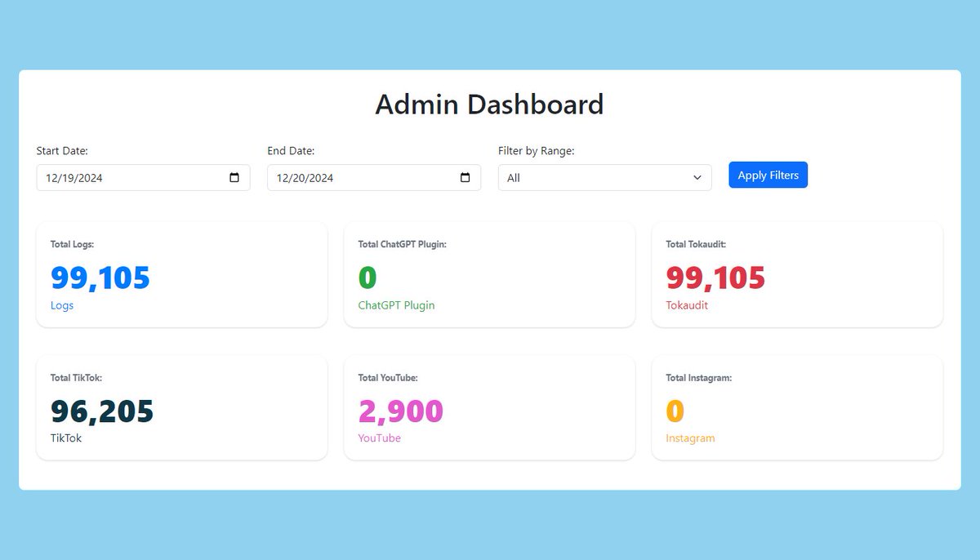Click the green 'ChatGPT Plugin' caption

(396, 305)
